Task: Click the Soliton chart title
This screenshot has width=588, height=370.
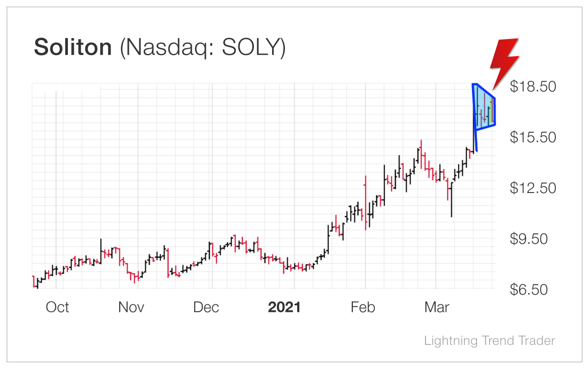Action: [73, 47]
